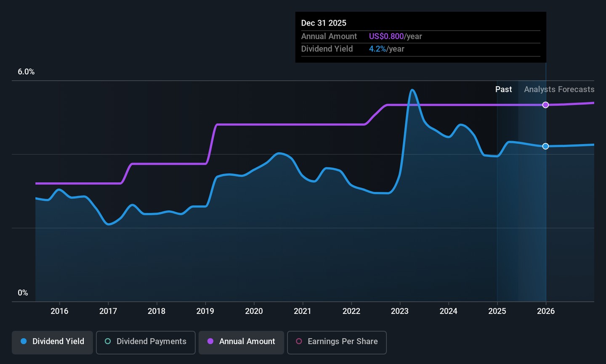Click the purple dot beside Annual Amount legend
Image resolution: width=606 pixels, height=364 pixels.
210,341
